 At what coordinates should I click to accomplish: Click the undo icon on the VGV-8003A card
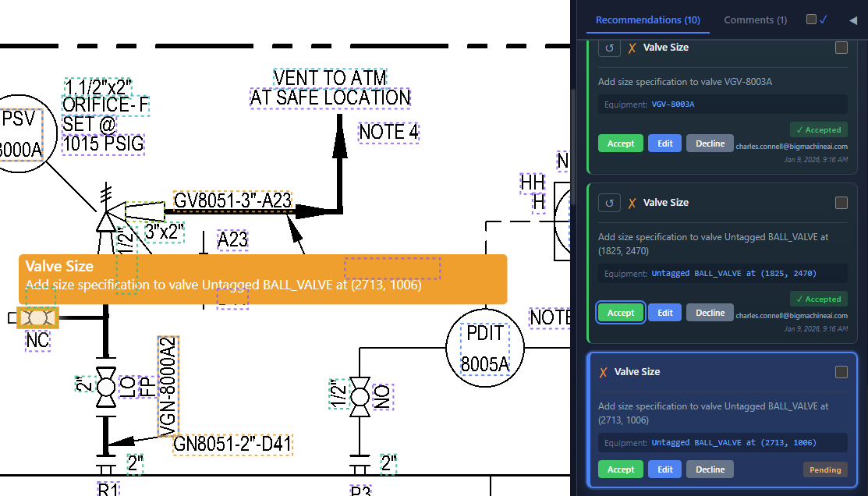pos(609,48)
